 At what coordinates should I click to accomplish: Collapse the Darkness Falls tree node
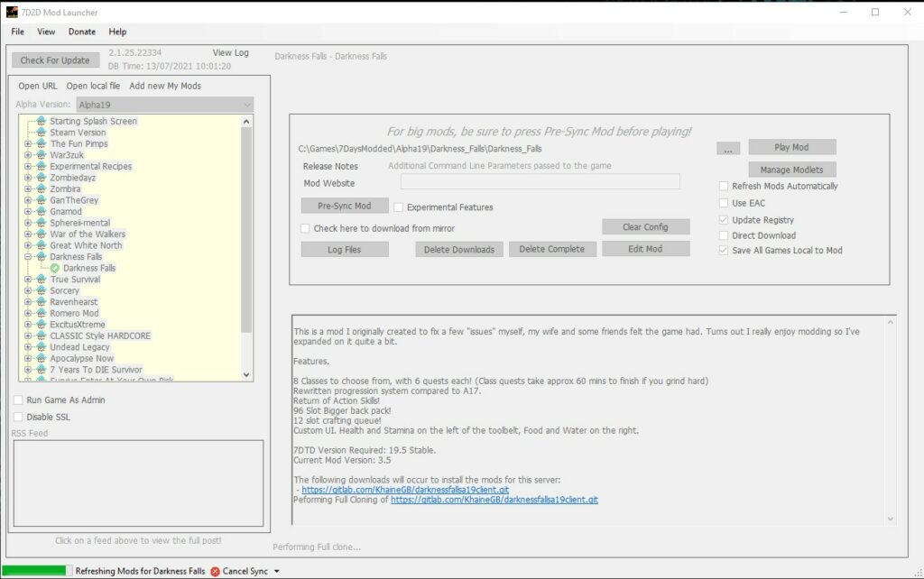(28, 256)
